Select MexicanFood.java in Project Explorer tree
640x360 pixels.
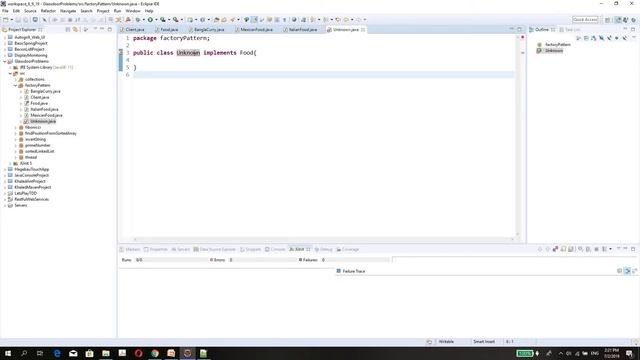tap(46, 115)
